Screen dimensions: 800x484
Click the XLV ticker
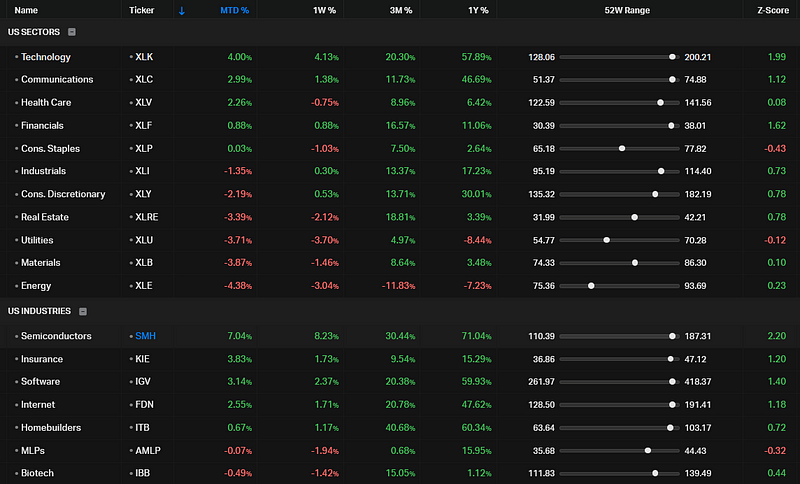[144, 103]
